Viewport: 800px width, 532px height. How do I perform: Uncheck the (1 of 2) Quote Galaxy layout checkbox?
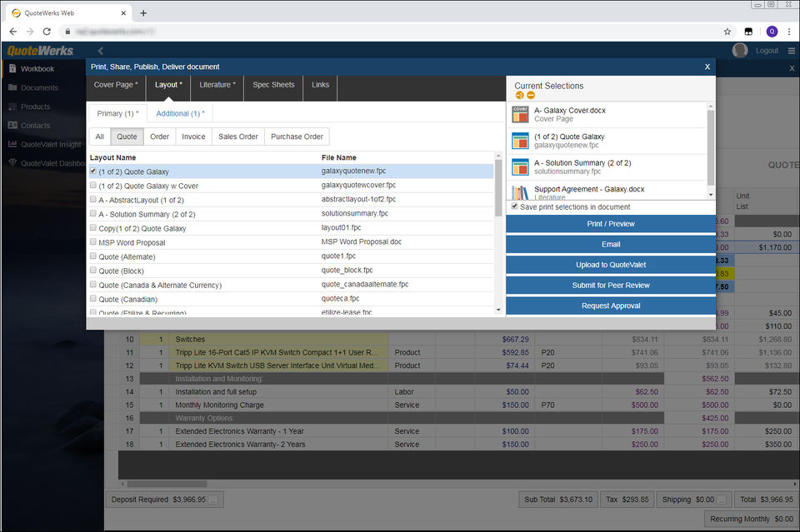point(92,172)
